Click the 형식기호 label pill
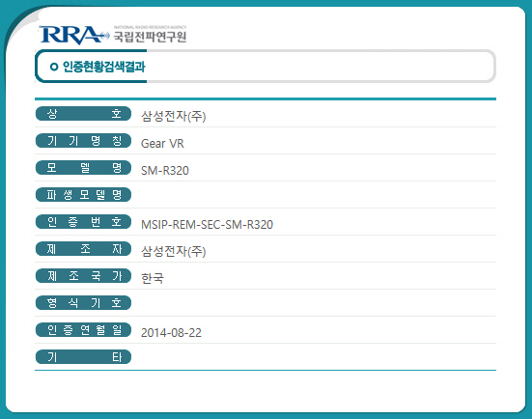532x419 pixels. tap(83, 302)
